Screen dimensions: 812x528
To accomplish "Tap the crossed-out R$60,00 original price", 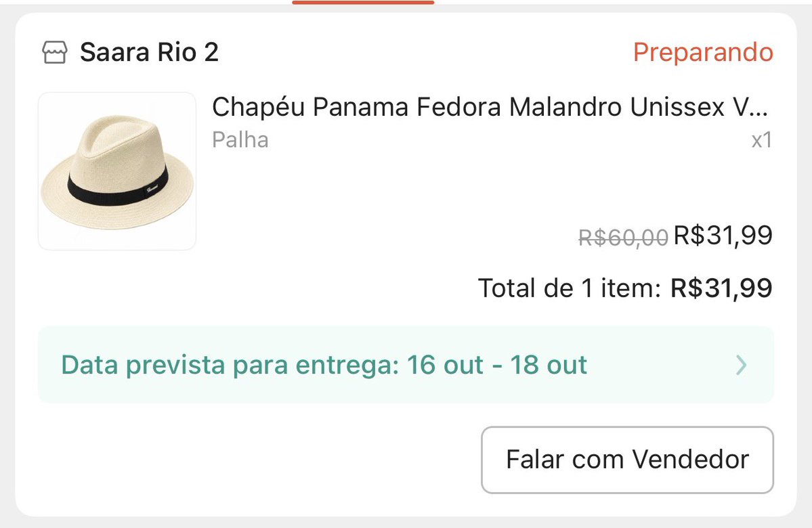I will pyautogui.click(x=623, y=238).
